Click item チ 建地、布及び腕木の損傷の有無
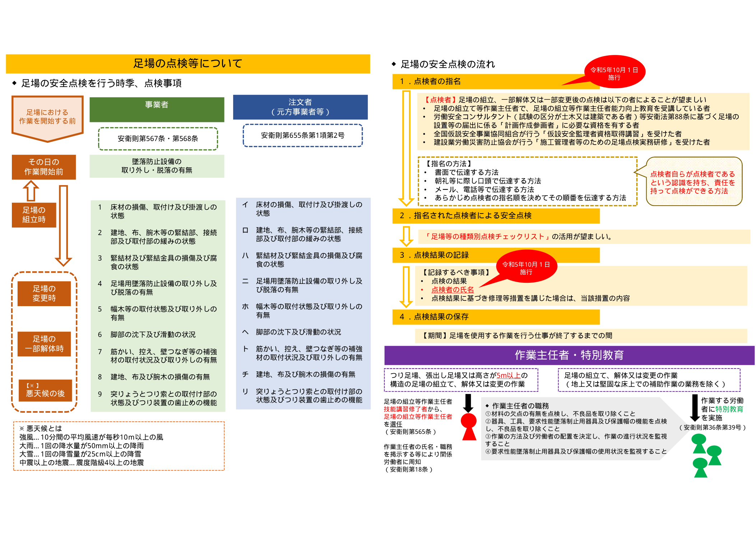This screenshot has height=534, width=756. [x=298, y=374]
